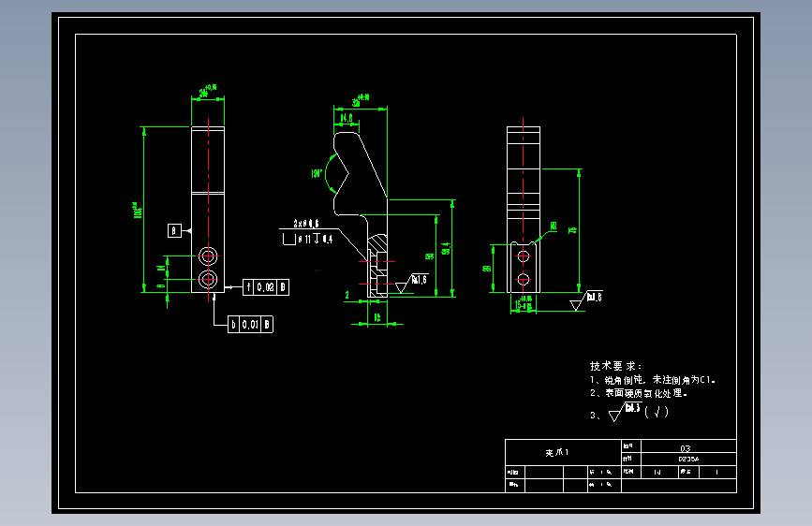Click the 'Ra1.6' roughness label on the middle view
Viewport: 812px width, 526px height.
(x=420, y=280)
